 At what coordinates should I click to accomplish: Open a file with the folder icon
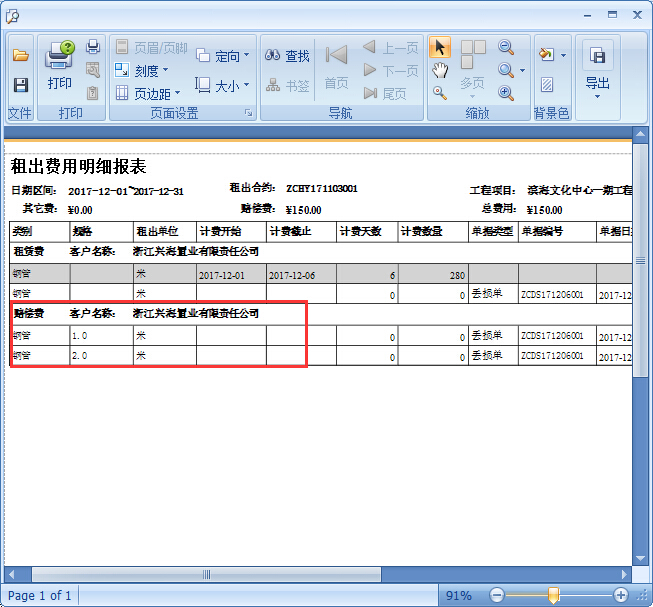point(20,55)
